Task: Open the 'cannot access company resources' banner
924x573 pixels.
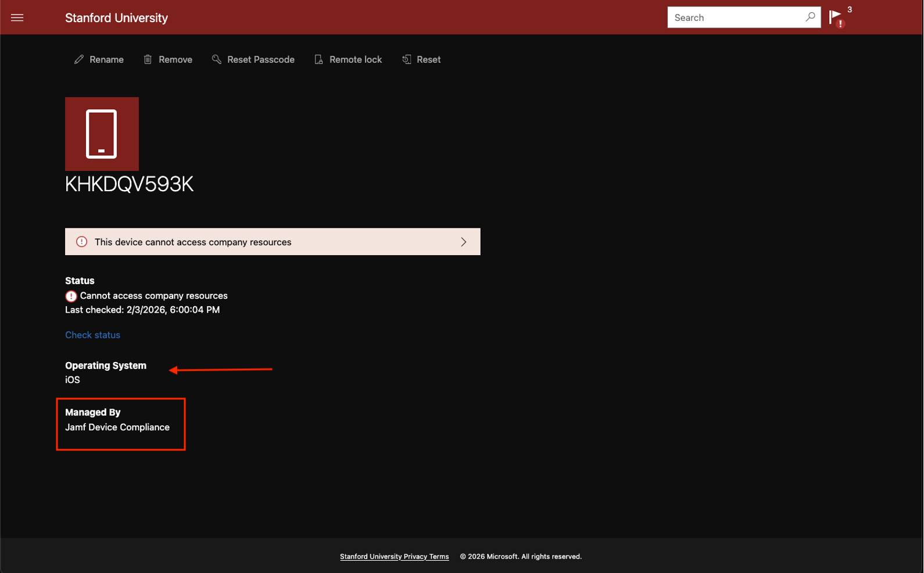Action: coord(272,242)
